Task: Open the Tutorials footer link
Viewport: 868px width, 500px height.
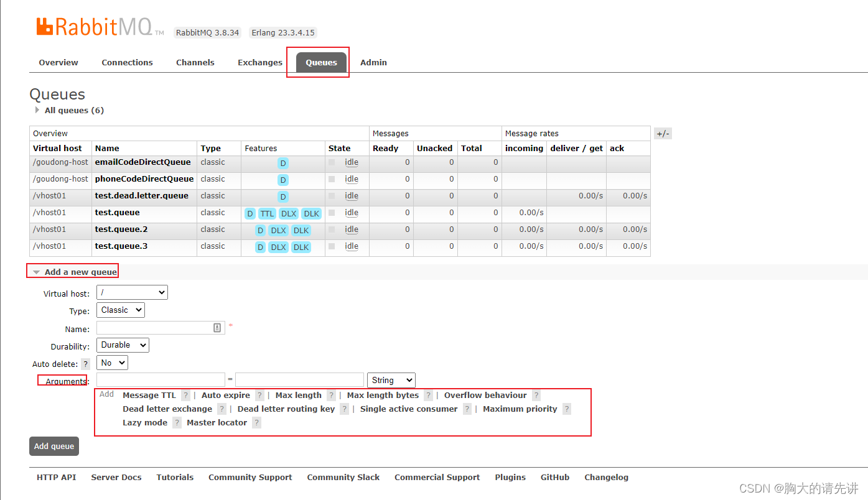Action: [175, 478]
